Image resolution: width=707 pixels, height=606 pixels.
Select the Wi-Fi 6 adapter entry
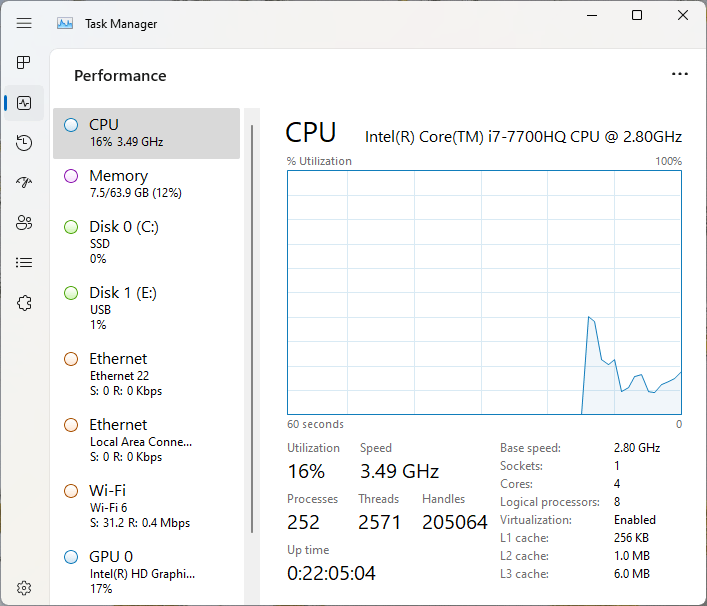(147, 506)
